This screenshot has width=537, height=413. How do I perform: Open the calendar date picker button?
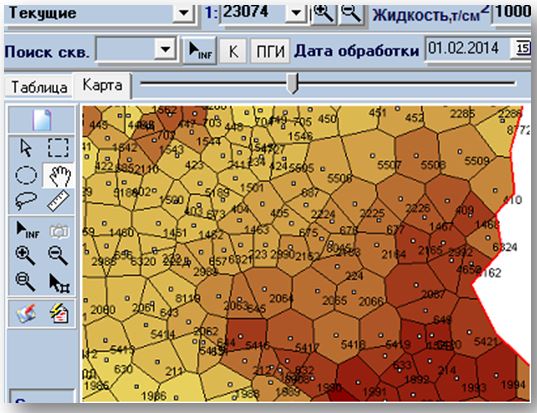(x=522, y=48)
